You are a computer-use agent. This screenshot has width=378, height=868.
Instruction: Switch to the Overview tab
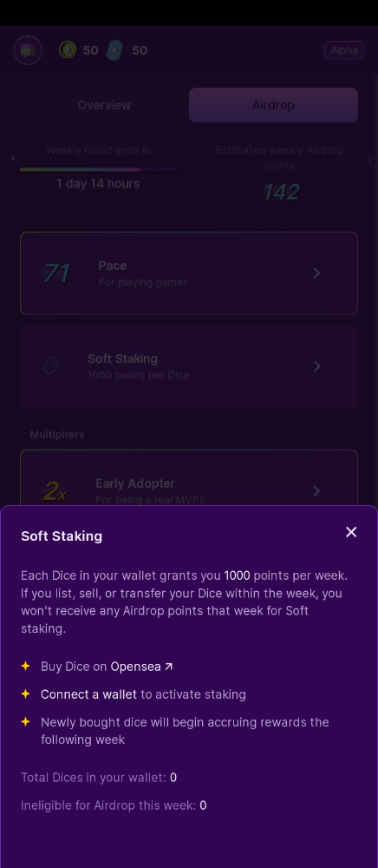(104, 105)
